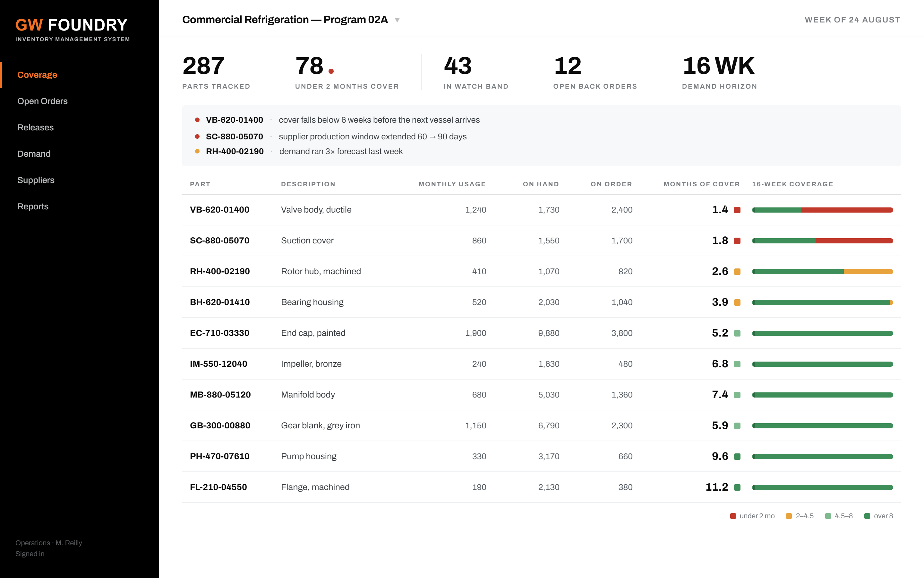Click the Manifold body description
This screenshot has height=578, width=924.
tap(308, 395)
